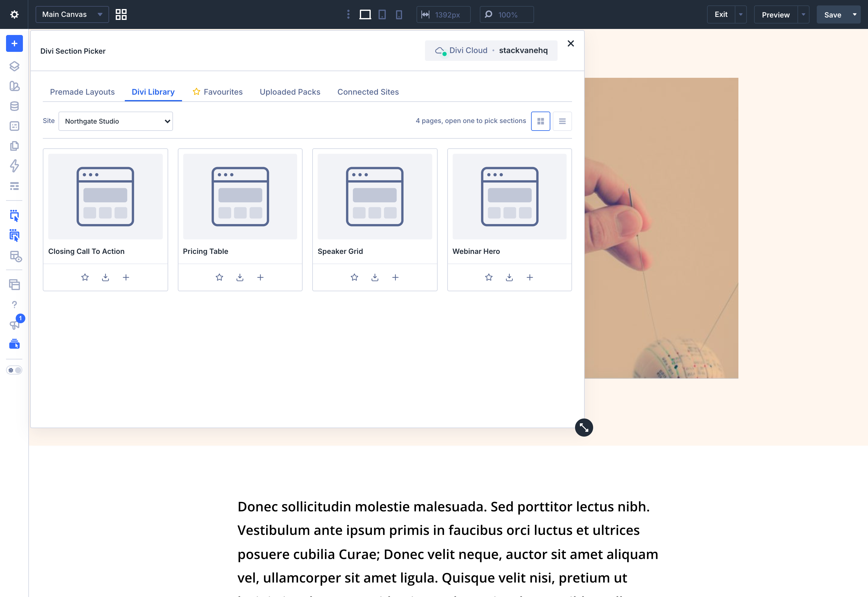Switch to grid view in picker
Screen dimensions: 868x597
pos(540,121)
